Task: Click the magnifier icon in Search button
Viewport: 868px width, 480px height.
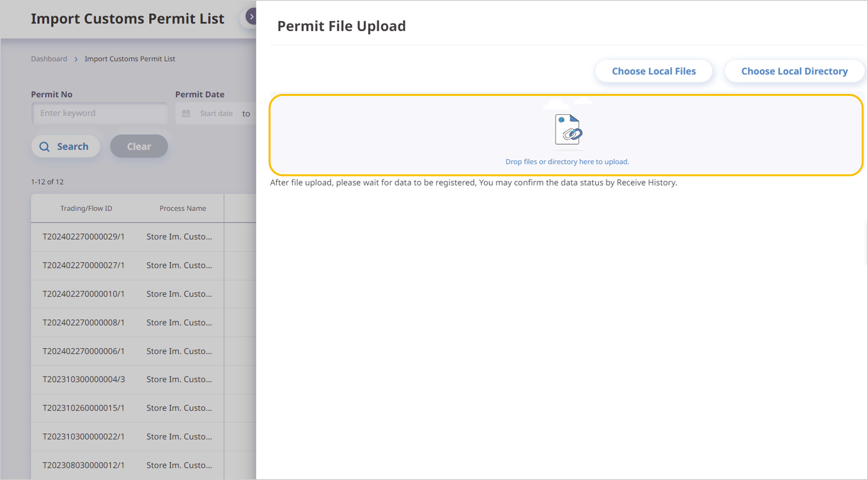Action: (x=45, y=146)
